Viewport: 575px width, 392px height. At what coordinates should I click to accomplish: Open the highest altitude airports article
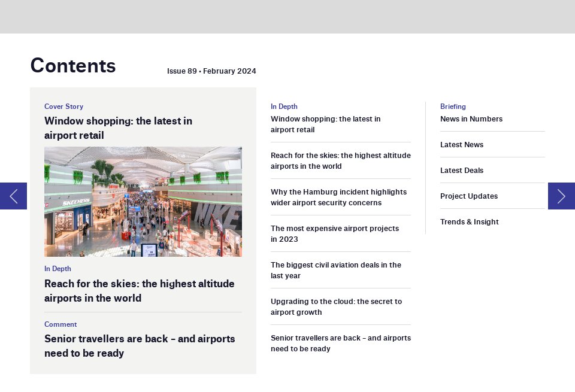[x=341, y=160]
